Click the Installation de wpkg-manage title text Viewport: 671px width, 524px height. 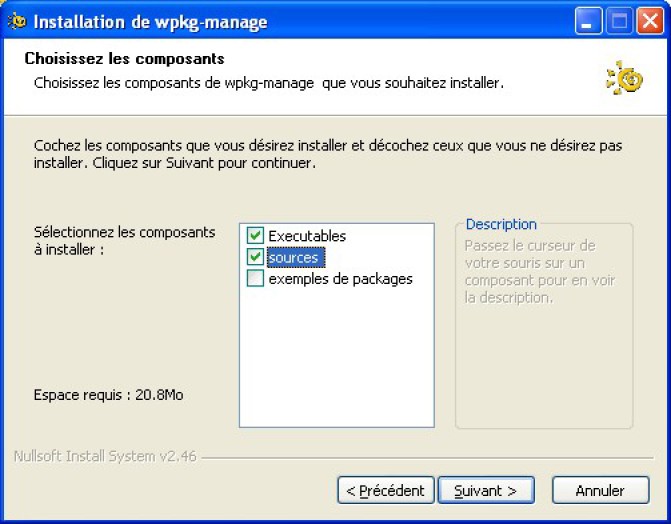point(151,21)
